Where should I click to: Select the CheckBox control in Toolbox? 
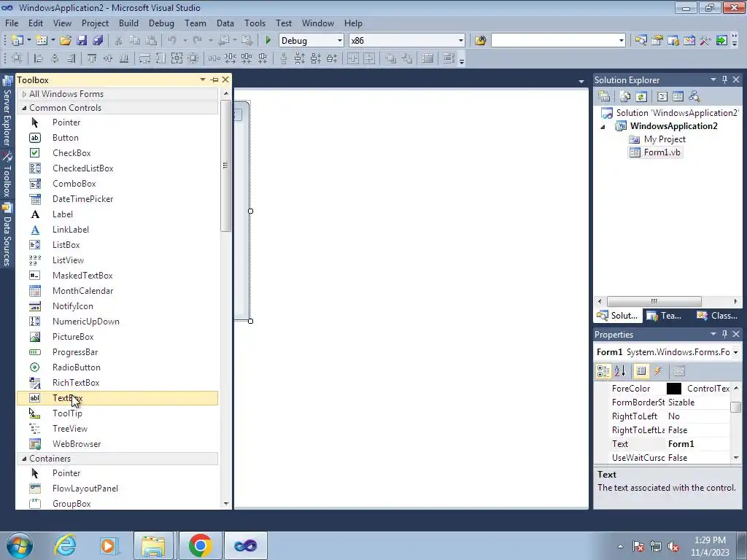click(x=117, y=153)
